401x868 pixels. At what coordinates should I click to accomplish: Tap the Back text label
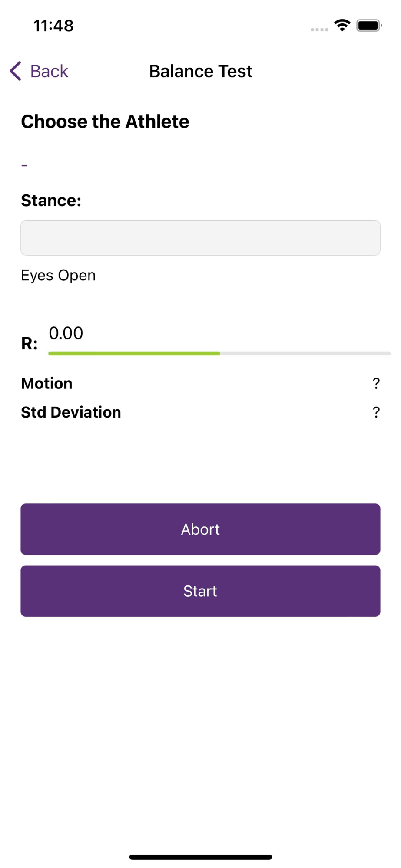click(x=49, y=71)
